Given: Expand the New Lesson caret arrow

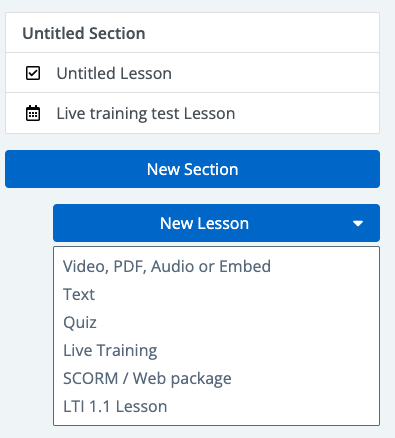Looking at the screenshot, I should click(358, 223).
